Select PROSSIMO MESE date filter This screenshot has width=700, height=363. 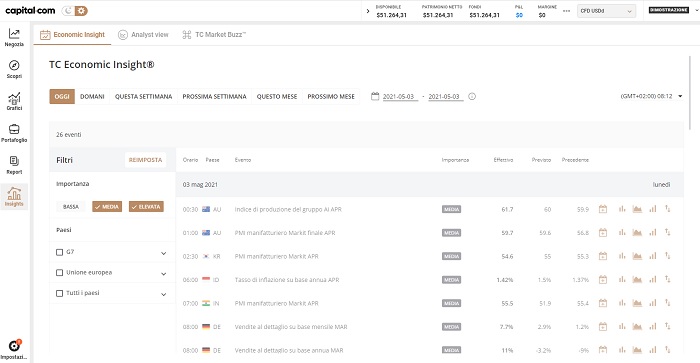pyautogui.click(x=331, y=96)
